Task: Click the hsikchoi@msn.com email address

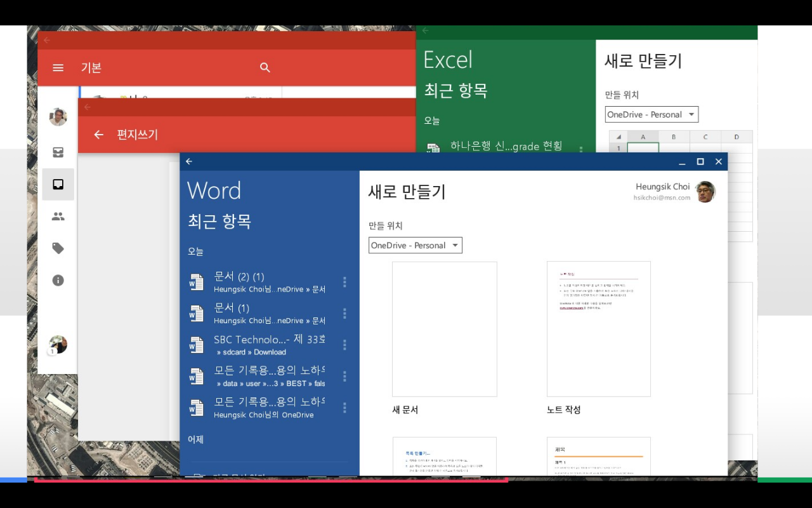Action: coord(662,197)
